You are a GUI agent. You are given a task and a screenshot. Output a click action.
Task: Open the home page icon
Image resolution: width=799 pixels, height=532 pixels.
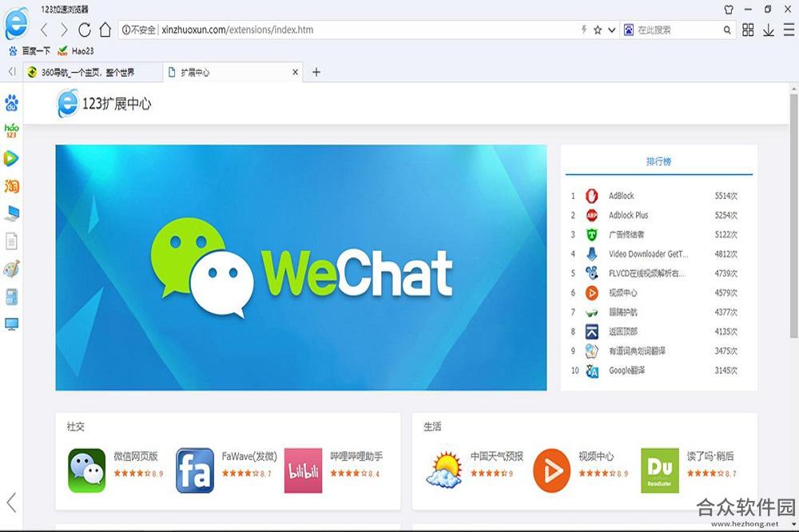[105, 30]
